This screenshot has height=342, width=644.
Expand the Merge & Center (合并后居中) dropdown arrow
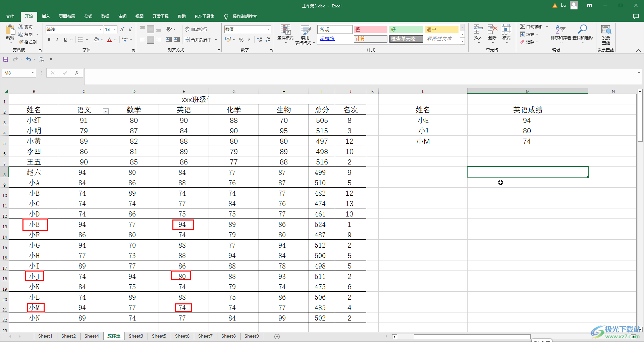tap(216, 40)
